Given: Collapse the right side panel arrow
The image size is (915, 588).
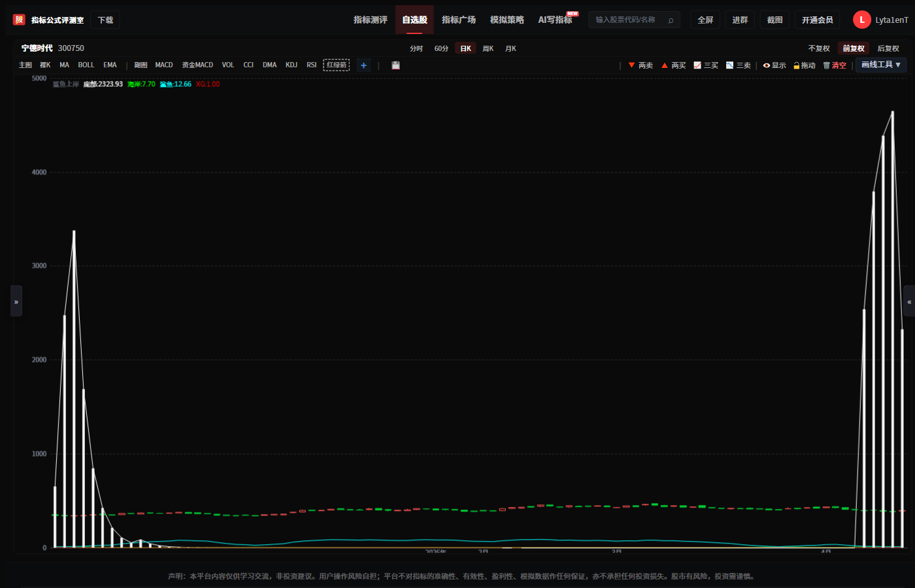Looking at the screenshot, I should (x=909, y=301).
